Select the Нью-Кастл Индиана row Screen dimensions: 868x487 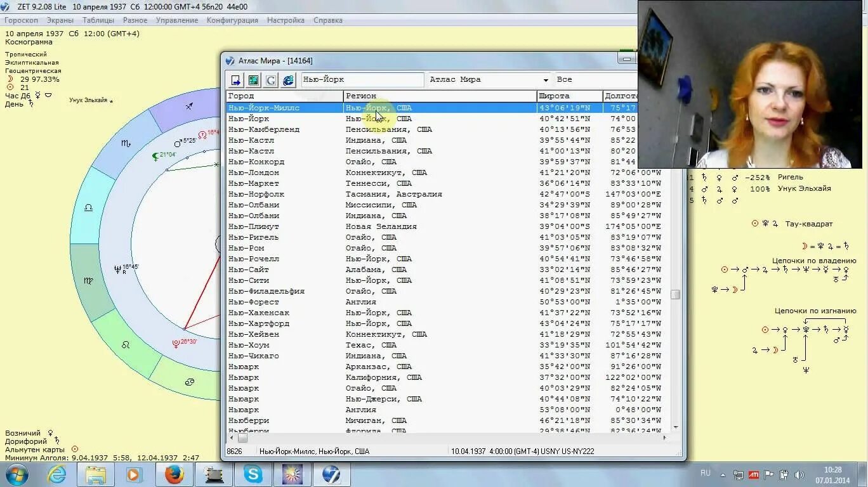tap(448, 140)
